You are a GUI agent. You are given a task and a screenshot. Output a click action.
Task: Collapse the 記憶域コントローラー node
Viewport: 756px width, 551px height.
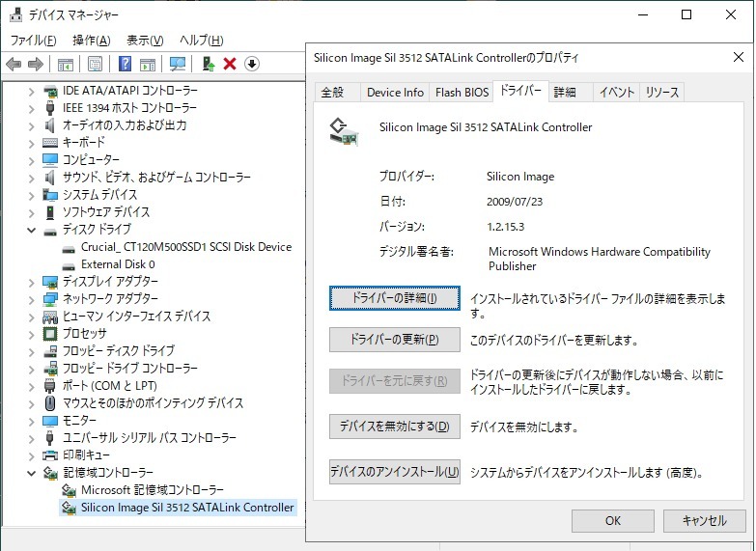[x=31, y=473]
